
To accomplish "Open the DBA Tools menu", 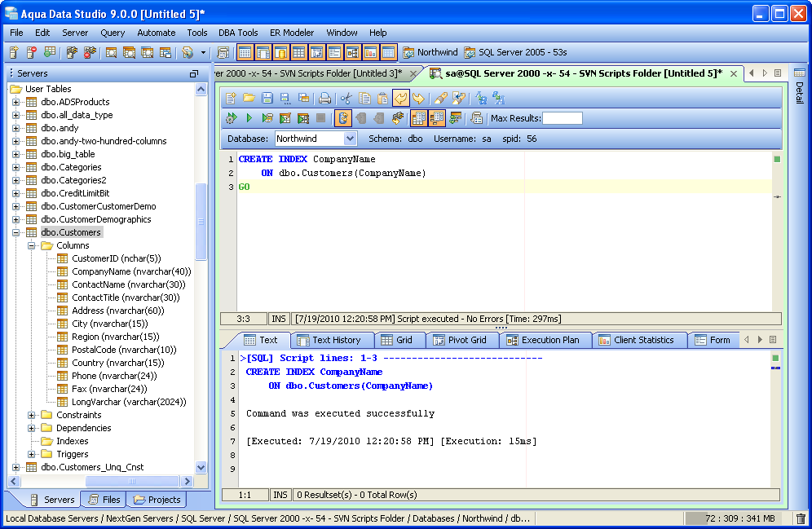I will tap(238, 33).
